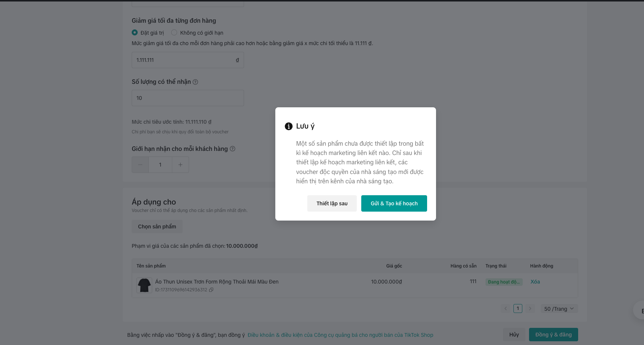644x345 pixels.
Task: Click the info icon beside Lưu ý
Action: [x=288, y=126]
